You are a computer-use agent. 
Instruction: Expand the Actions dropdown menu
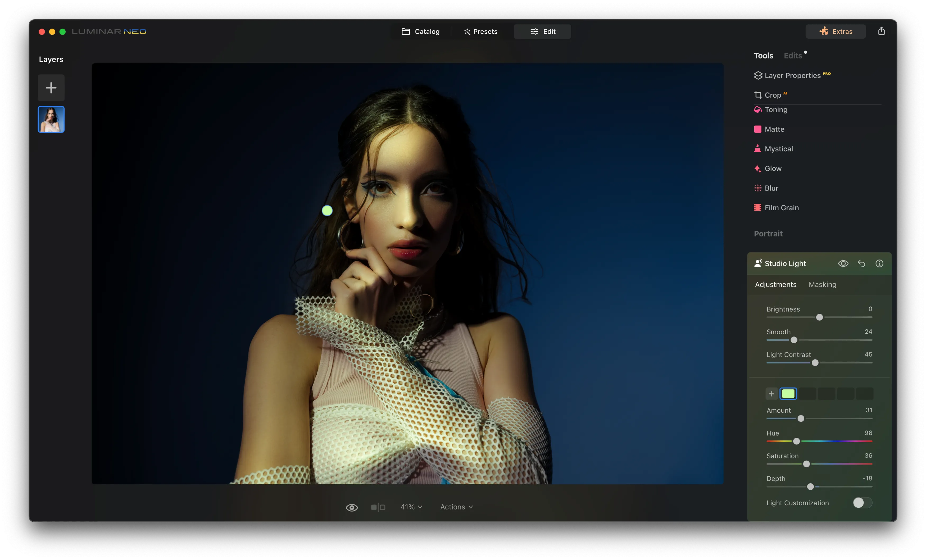456,507
